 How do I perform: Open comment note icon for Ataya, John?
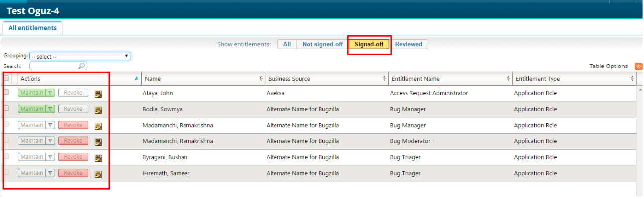click(x=98, y=94)
